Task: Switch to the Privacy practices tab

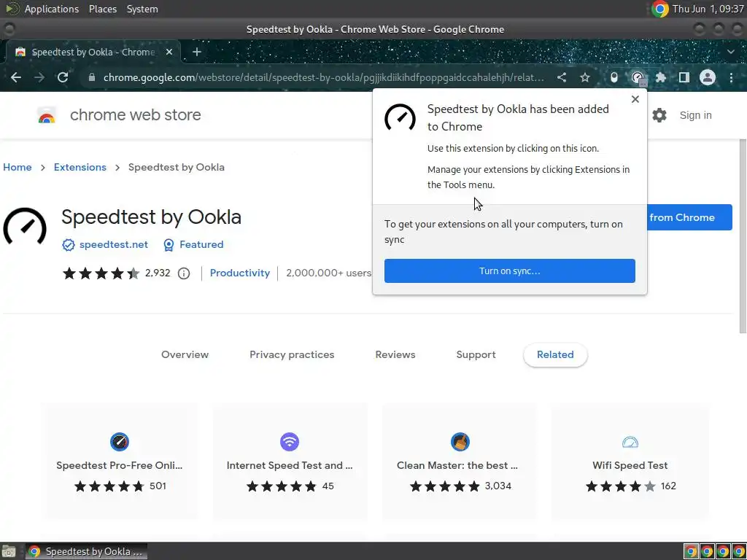Action: (292, 355)
